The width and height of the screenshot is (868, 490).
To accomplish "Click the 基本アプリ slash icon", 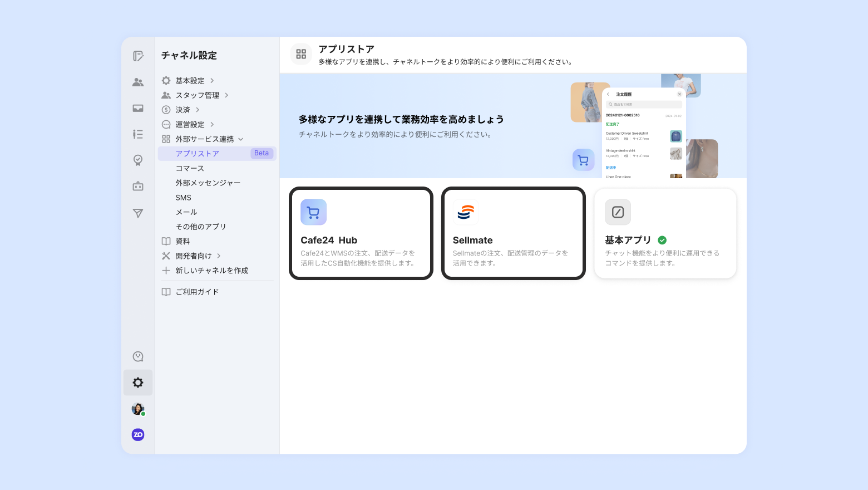I will (x=618, y=212).
